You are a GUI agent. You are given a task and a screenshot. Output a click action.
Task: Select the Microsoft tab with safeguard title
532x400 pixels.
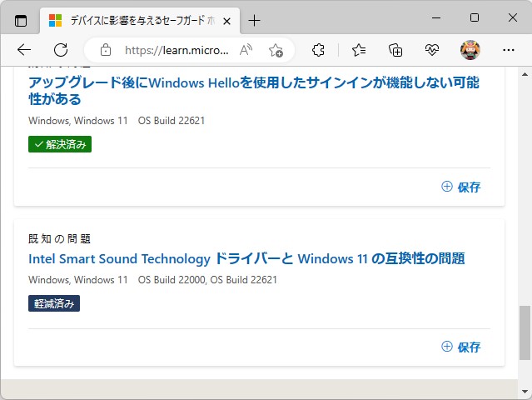[140, 21]
